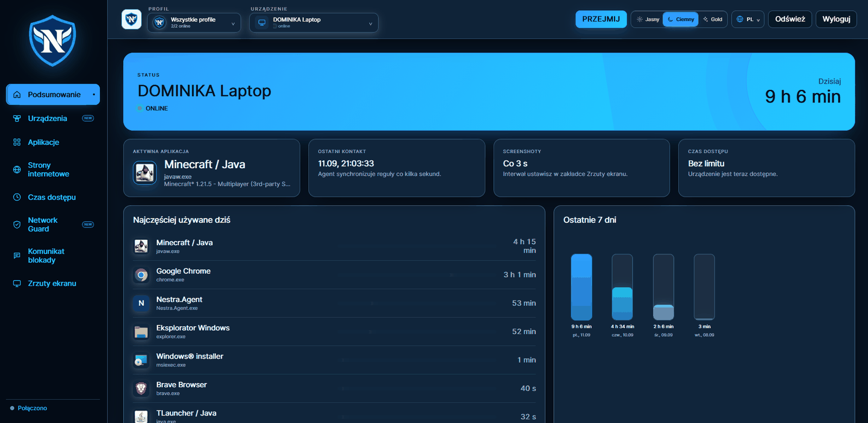Open Czas dostępu settings

(x=53, y=197)
